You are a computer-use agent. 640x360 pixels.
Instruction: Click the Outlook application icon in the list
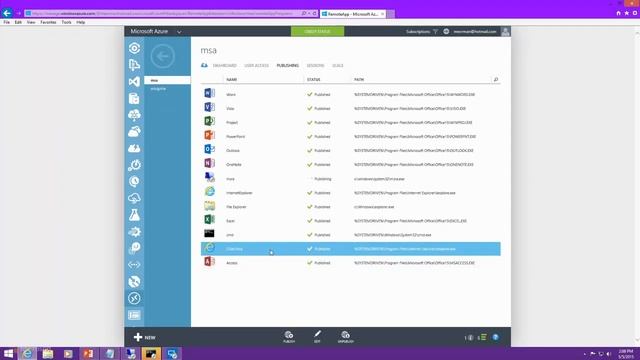pyautogui.click(x=209, y=149)
